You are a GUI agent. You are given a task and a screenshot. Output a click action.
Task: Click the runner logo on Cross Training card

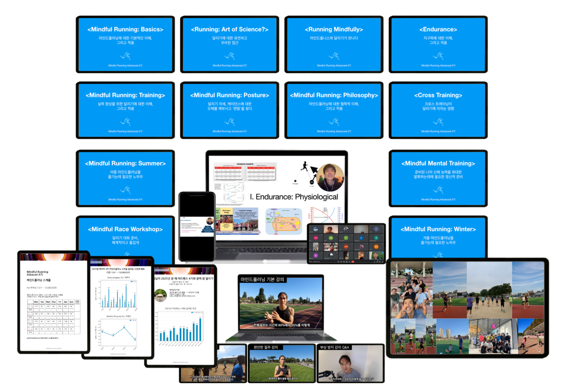click(x=438, y=122)
